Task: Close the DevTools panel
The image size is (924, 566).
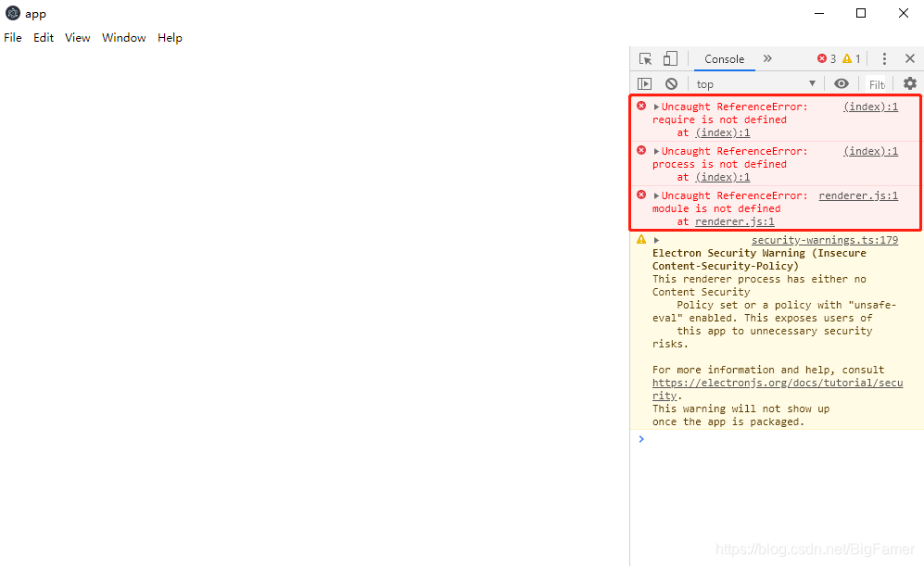Action: point(910,58)
